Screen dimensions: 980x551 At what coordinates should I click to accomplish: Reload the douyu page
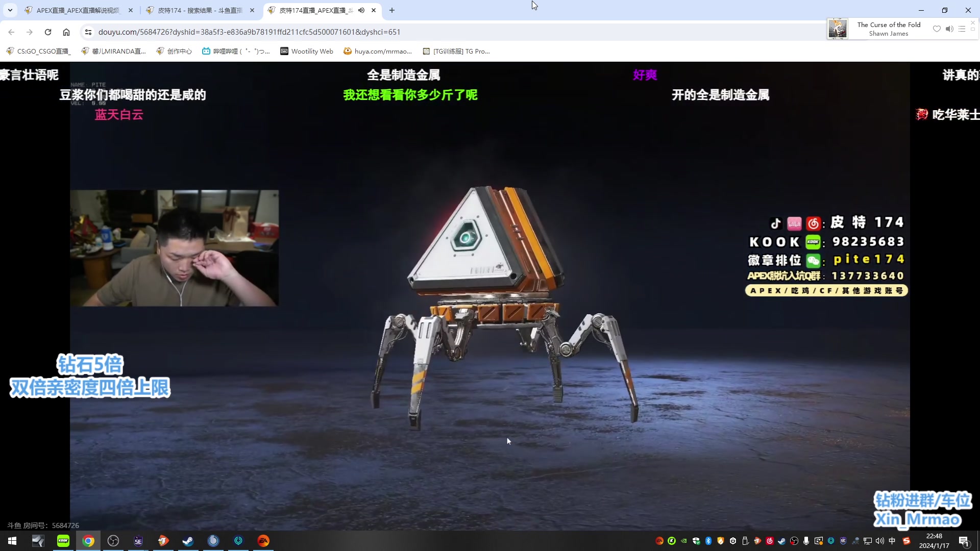click(x=48, y=32)
